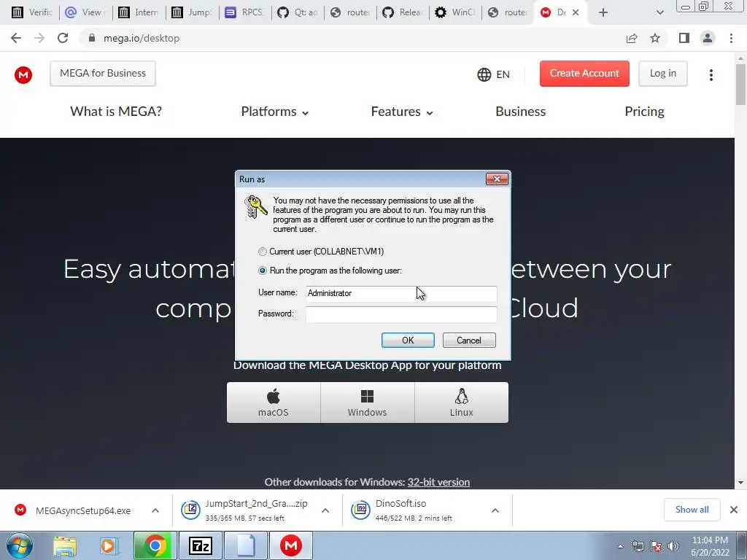Close the Run as dialog

coord(497,179)
